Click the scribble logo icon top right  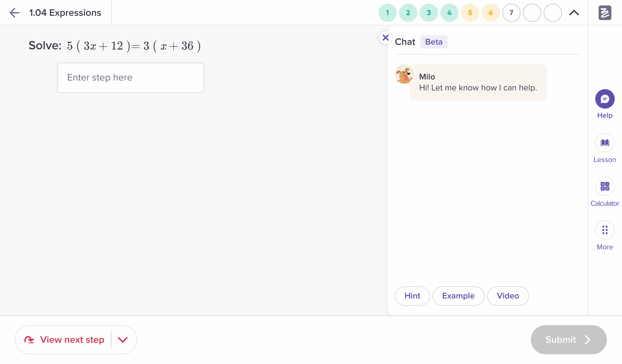coord(605,13)
